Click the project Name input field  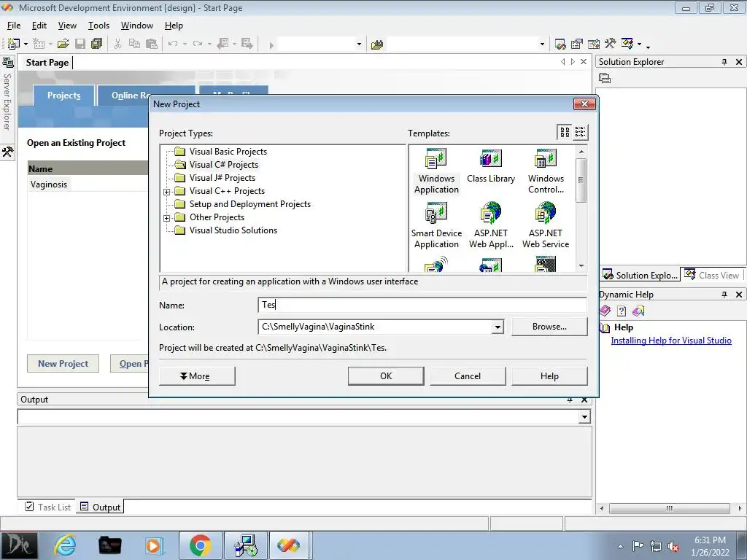422,305
